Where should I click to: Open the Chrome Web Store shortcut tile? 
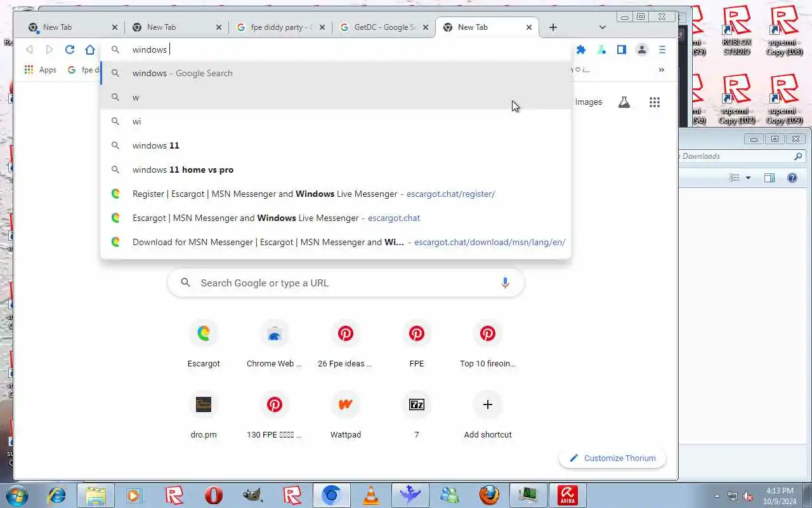[x=275, y=344]
